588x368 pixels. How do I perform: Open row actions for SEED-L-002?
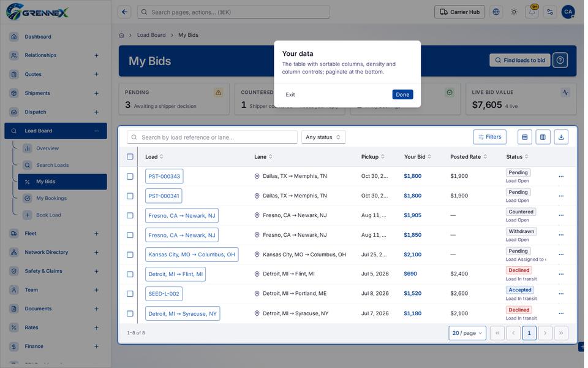561,294
